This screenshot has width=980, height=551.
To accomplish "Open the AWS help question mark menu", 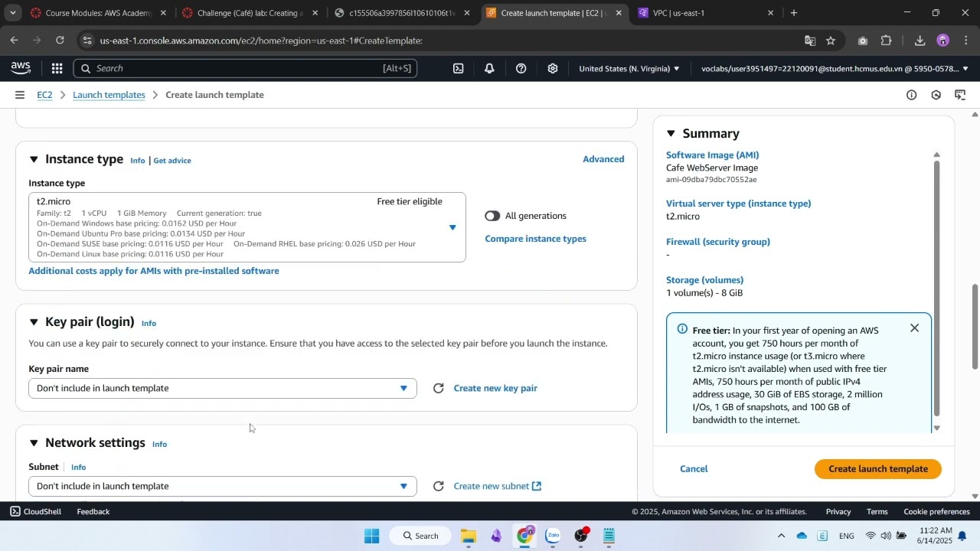I will [521, 68].
